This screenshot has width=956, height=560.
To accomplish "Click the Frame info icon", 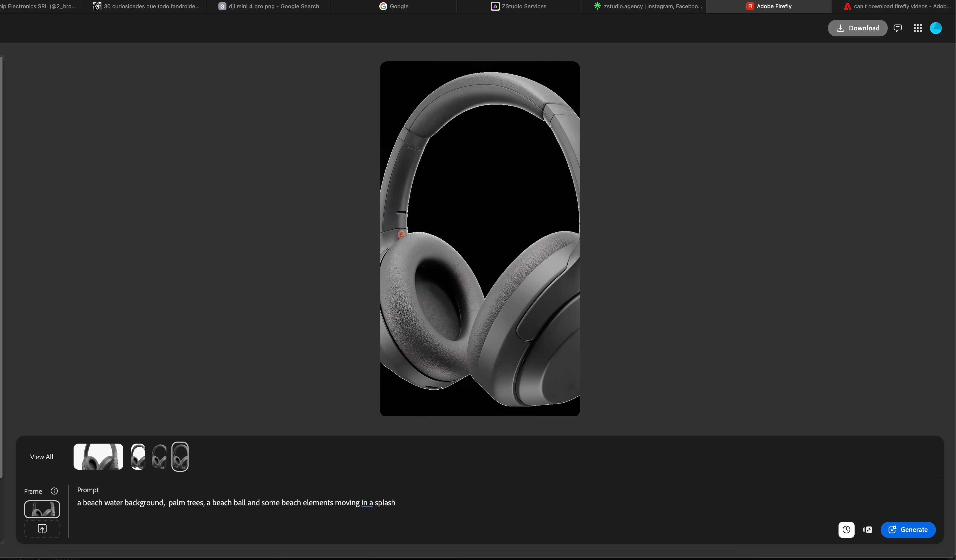I will (54, 491).
